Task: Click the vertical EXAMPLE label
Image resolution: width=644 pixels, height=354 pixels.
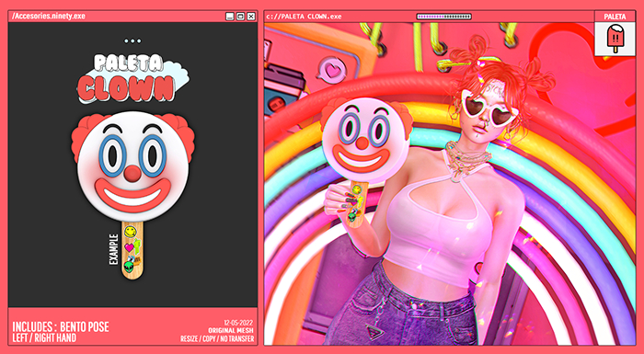Action: [114, 249]
